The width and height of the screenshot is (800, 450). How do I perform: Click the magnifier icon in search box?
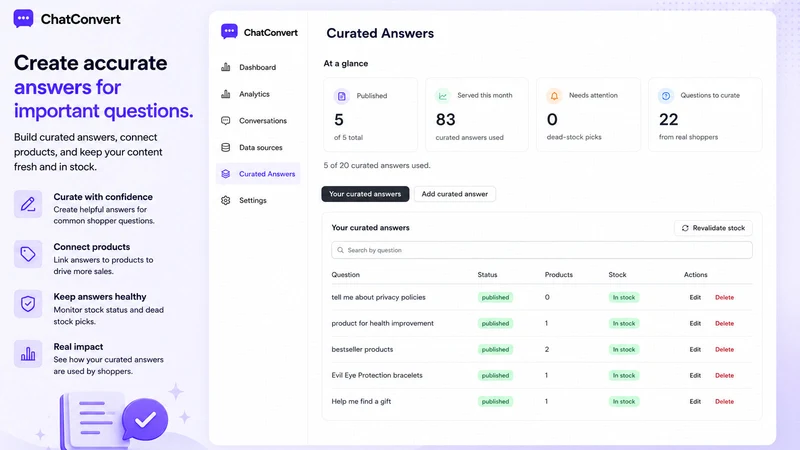pos(340,250)
